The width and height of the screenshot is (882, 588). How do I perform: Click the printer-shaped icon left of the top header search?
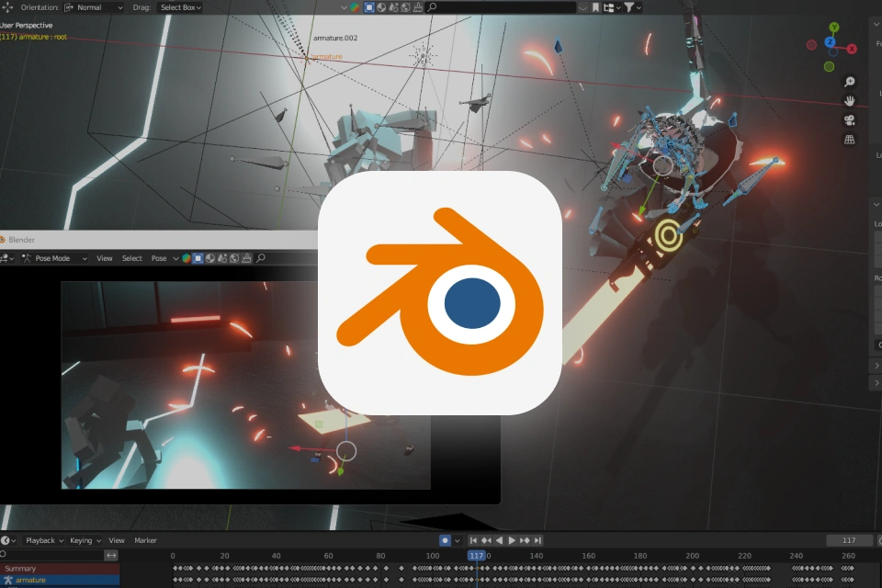418,7
